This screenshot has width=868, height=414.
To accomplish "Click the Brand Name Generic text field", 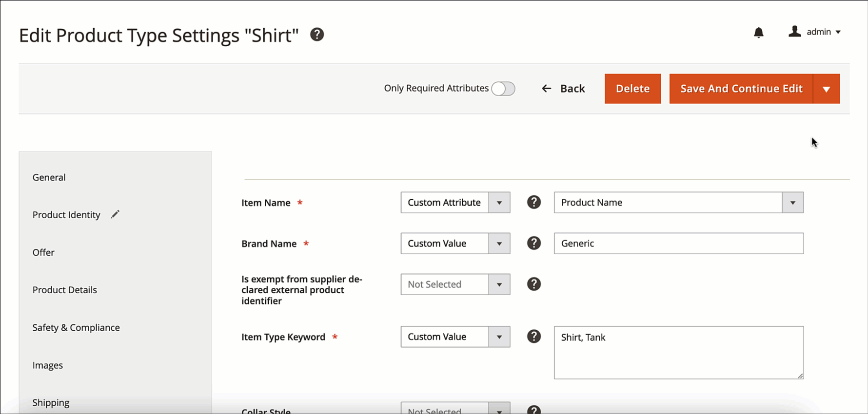I will coord(678,244).
